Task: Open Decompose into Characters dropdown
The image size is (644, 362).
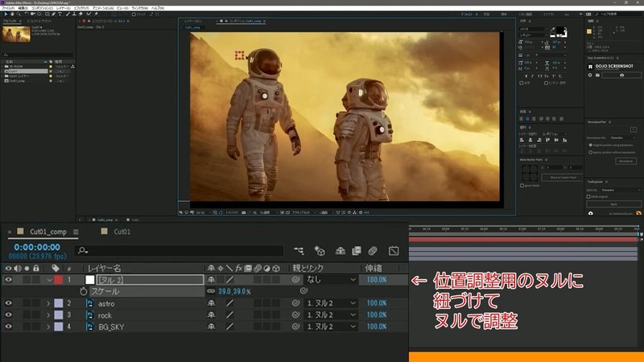Action: 623,138
